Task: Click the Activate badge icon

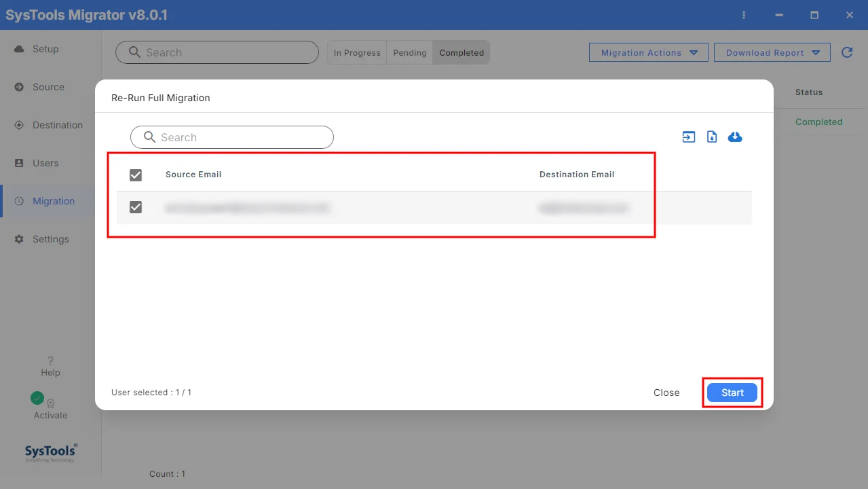Action: point(50,403)
